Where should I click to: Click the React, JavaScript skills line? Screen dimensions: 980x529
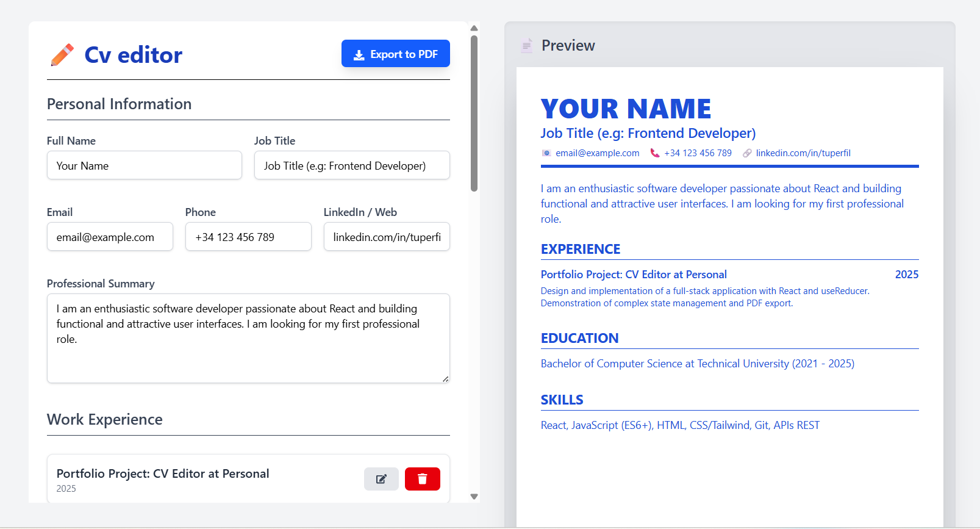click(680, 425)
